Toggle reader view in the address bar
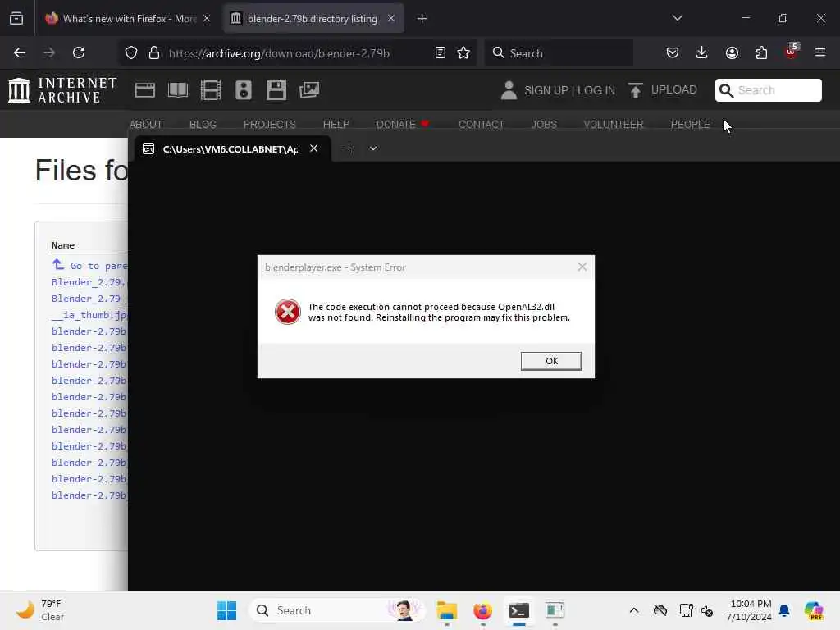Viewport: 840px width, 630px height. 441,52
